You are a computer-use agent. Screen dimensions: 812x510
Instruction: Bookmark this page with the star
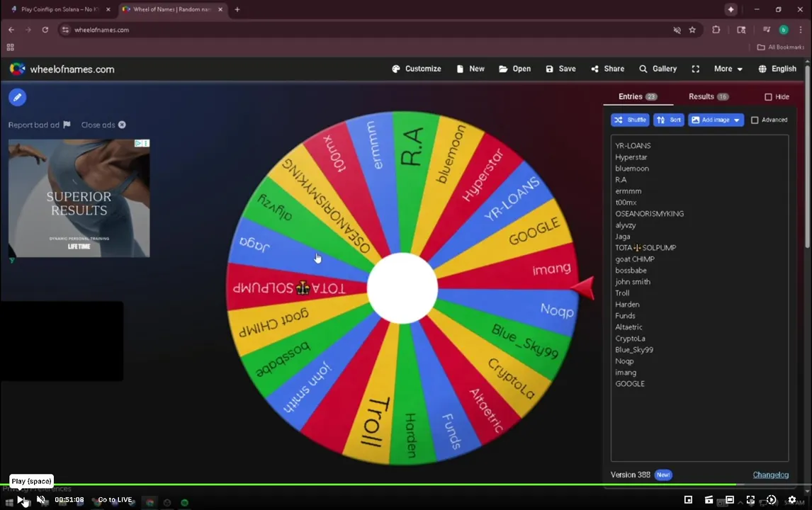click(x=692, y=30)
